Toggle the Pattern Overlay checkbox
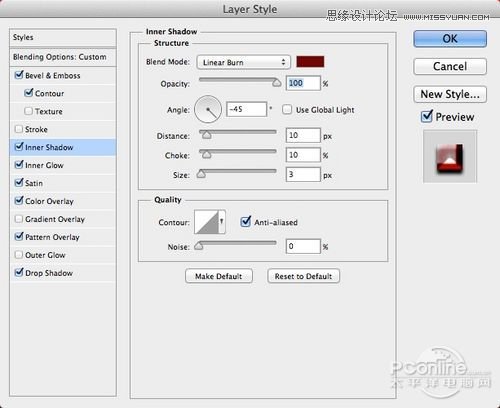This screenshot has width=500, height=408. (19, 237)
